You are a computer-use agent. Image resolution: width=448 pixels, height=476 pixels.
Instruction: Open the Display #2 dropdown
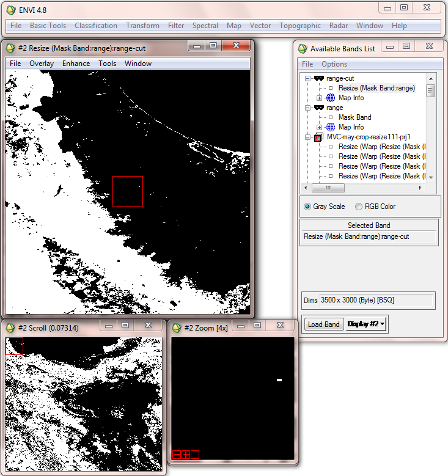click(x=366, y=324)
